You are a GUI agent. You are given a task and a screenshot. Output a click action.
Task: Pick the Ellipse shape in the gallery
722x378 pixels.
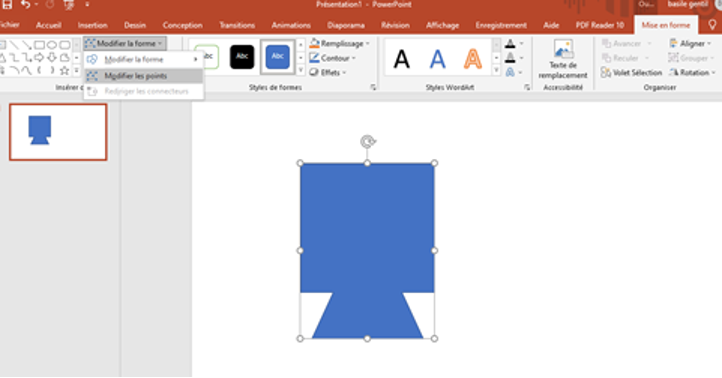click(52, 45)
